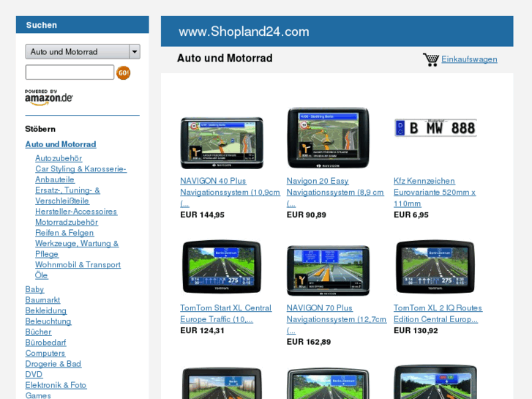Screen dimensions: 532x399
Task: Open the Kfz Kennzeichen Eurovariante title link
Action: point(435,193)
